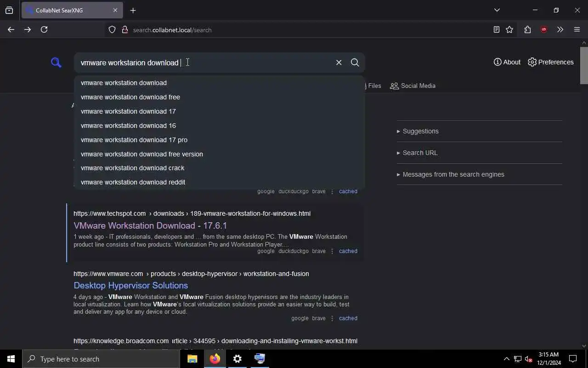This screenshot has height=368, width=588.
Task: Open Windows Start menu
Action: (x=11, y=359)
